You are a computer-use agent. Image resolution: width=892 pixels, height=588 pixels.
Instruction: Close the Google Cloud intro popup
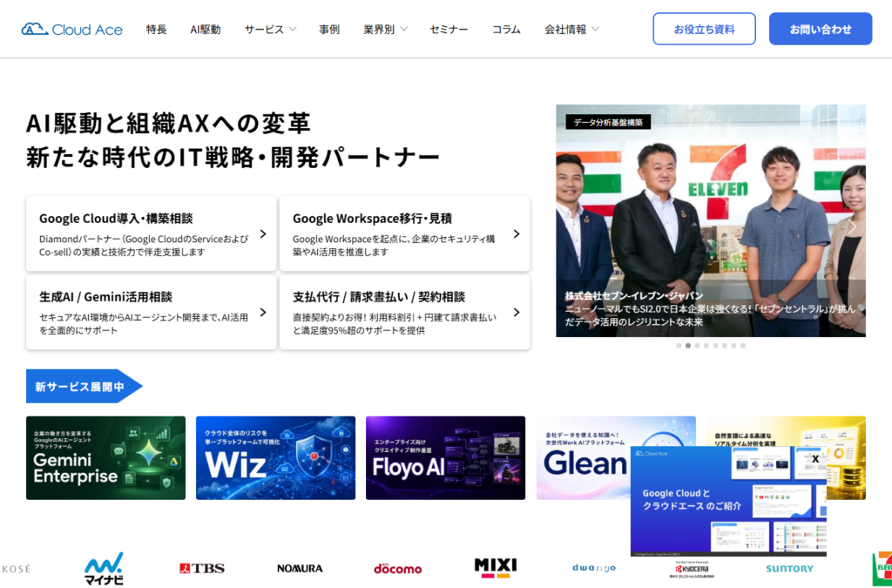[x=815, y=459]
